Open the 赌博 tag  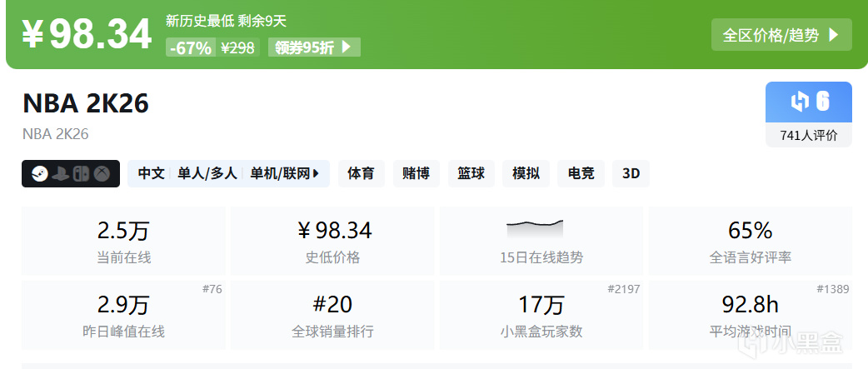coord(417,174)
